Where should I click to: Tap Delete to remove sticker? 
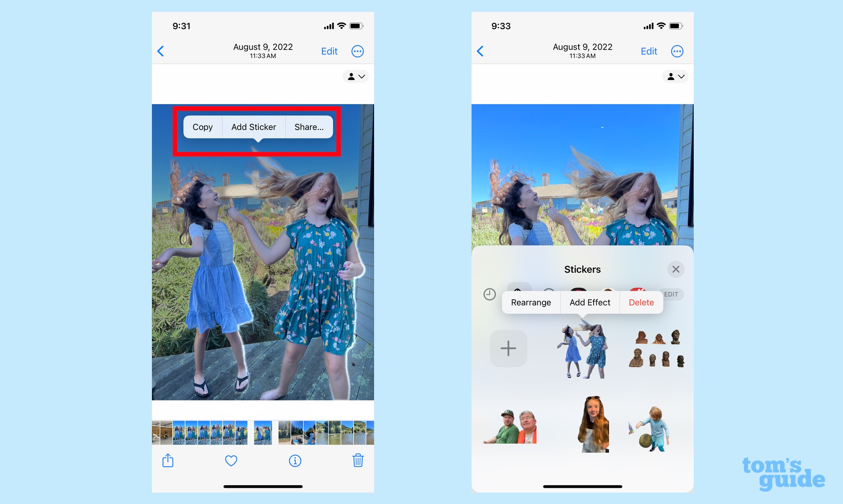(640, 302)
